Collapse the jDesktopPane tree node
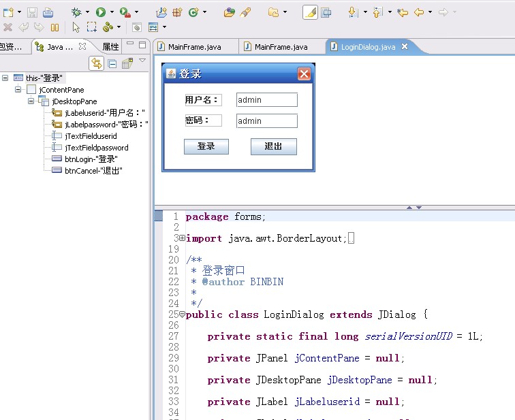 [x=31, y=101]
